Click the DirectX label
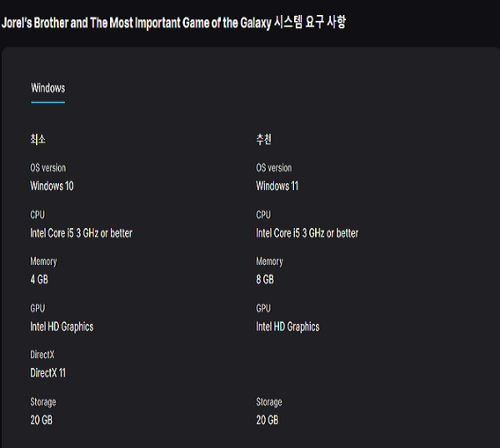The image size is (500, 448). coord(42,355)
